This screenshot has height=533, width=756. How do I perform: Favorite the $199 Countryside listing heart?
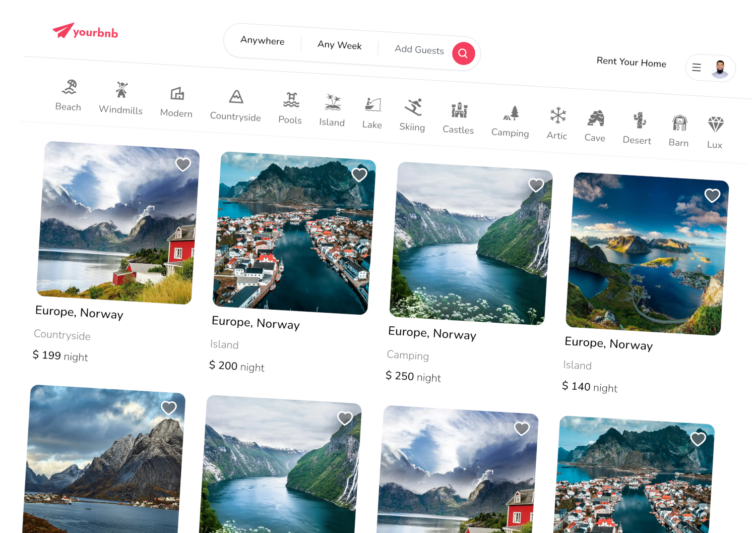tap(183, 164)
